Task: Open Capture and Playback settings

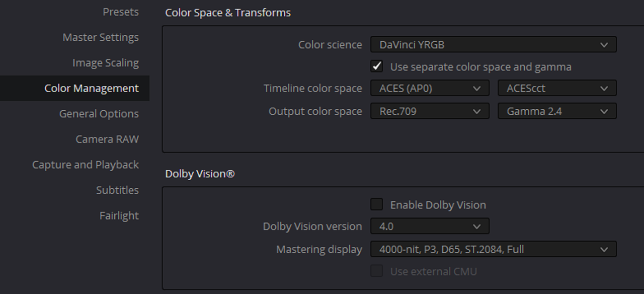Action: pyautogui.click(x=86, y=165)
